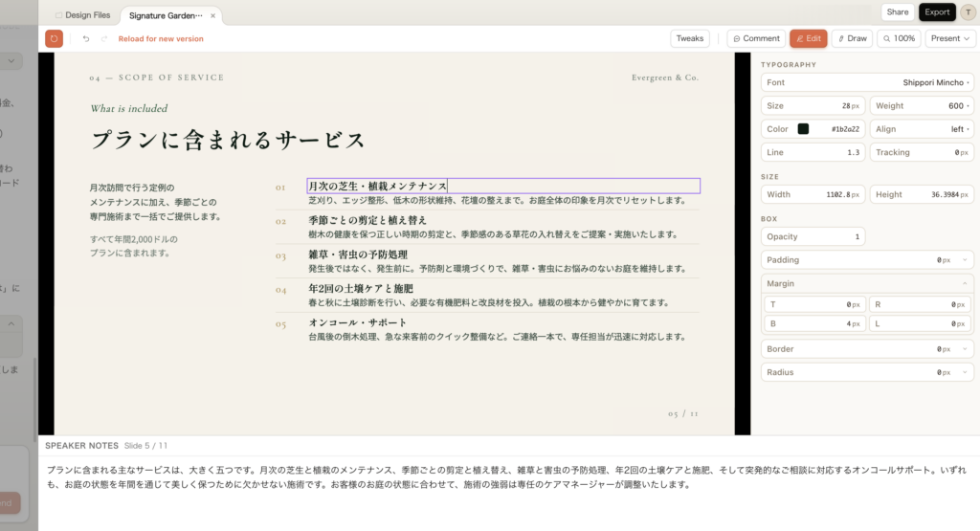Close the Signature Garden tab
The width and height of the screenshot is (980, 531).
212,15
